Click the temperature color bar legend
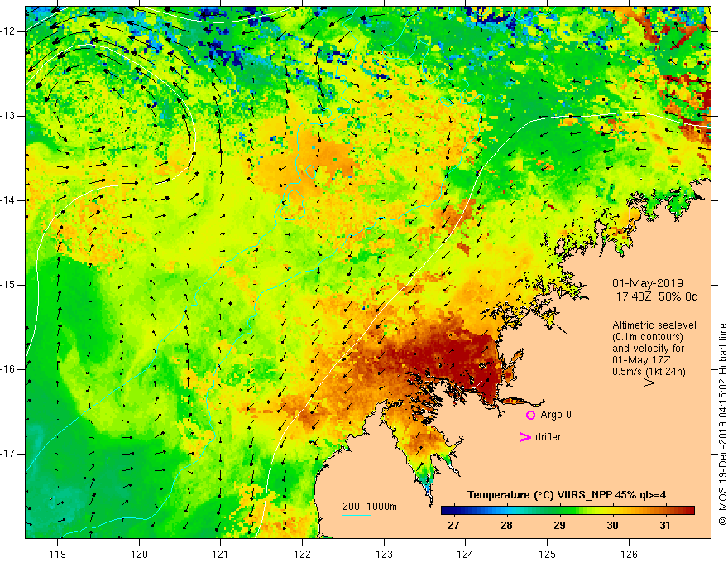The image size is (728, 563). 568,511
